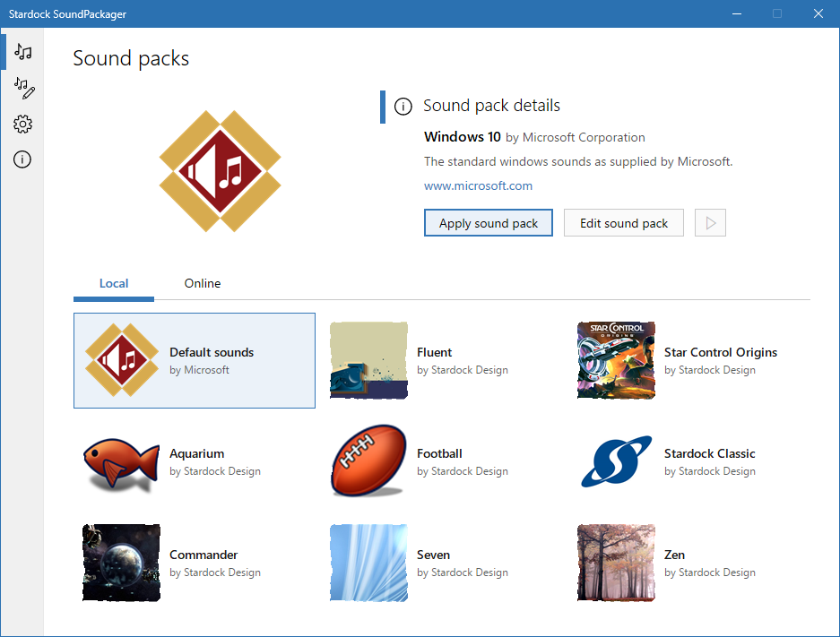Open the sound pack editor sidebar icon

(24, 88)
